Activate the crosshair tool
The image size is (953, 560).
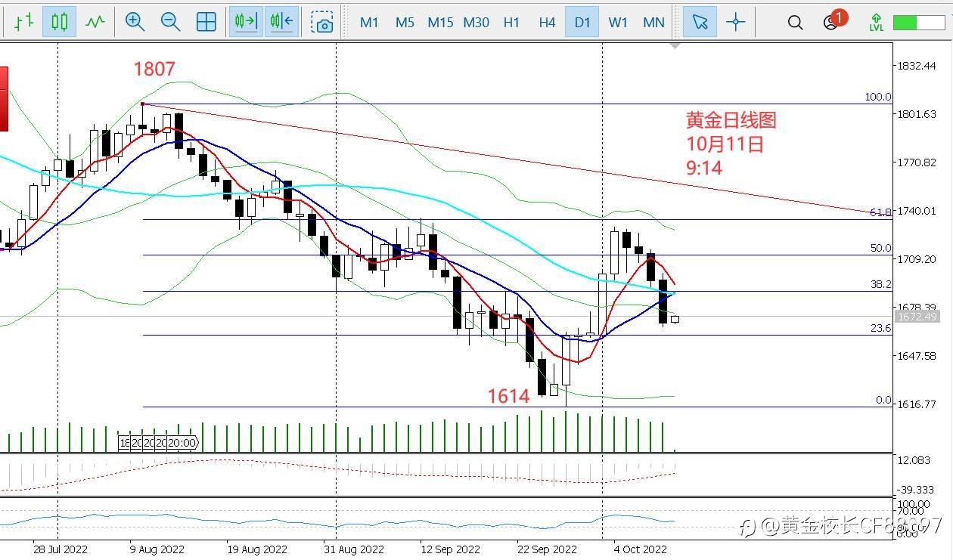(x=736, y=22)
